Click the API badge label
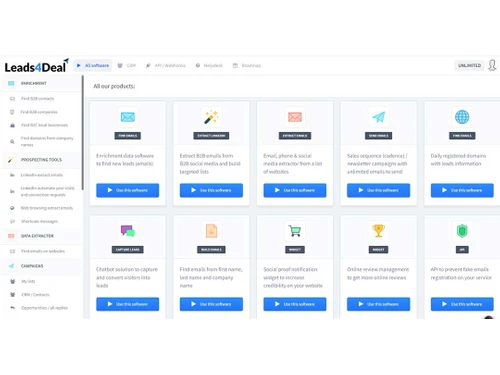The image size is (500, 375). (462, 250)
